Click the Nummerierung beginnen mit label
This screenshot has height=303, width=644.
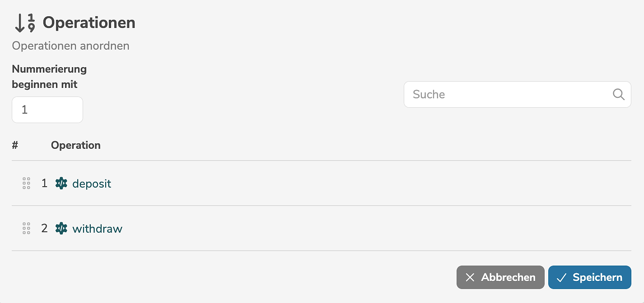[x=49, y=77]
